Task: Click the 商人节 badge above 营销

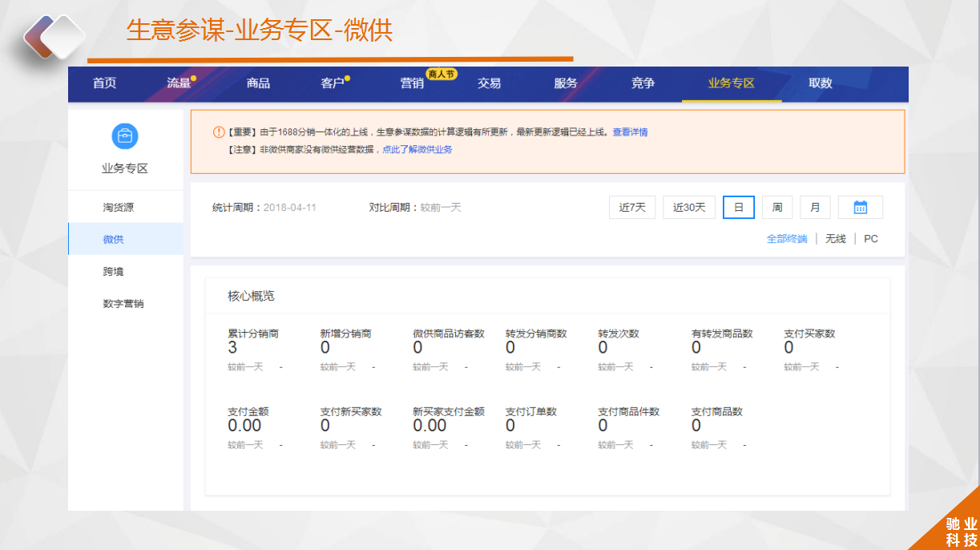Action: 442,74
